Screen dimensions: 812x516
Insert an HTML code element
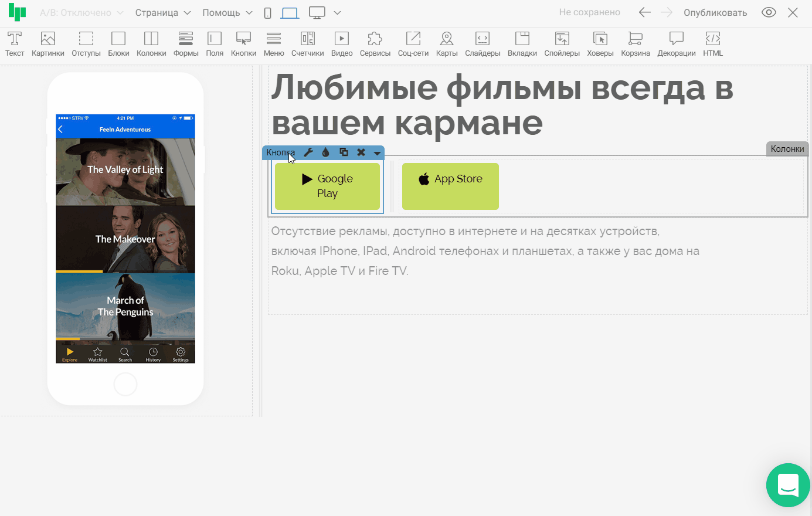click(713, 44)
